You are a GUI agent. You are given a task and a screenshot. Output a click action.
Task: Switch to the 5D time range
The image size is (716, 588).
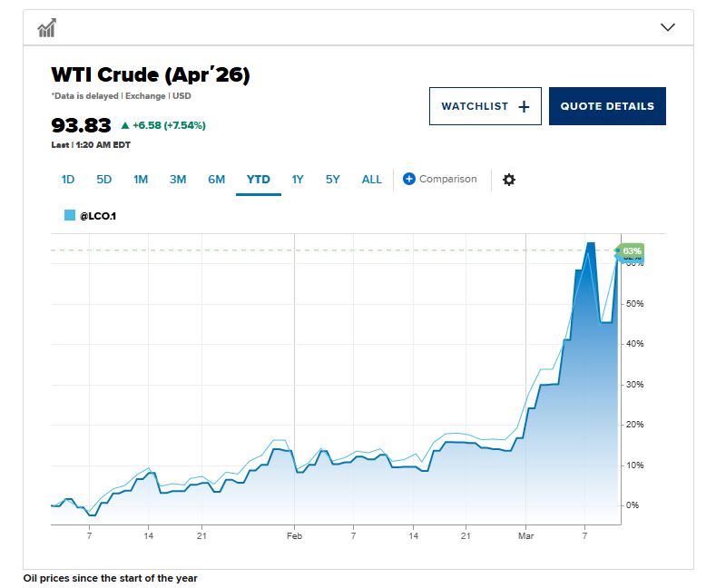(104, 180)
